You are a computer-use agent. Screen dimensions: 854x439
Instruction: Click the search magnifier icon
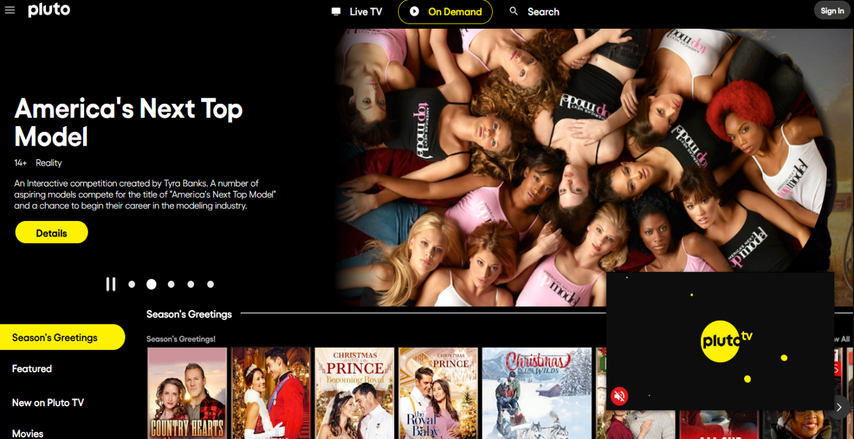(513, 11)
